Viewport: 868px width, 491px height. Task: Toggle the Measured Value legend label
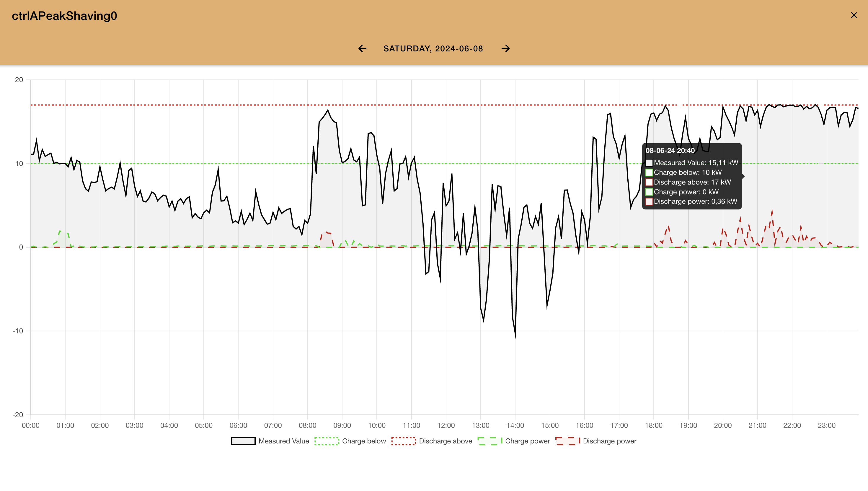[x=283, y=441]
